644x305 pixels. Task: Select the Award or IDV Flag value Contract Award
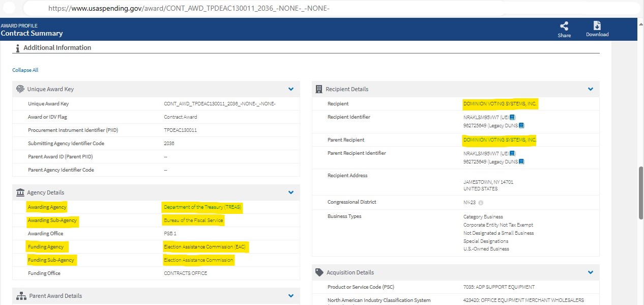(181, 117)
